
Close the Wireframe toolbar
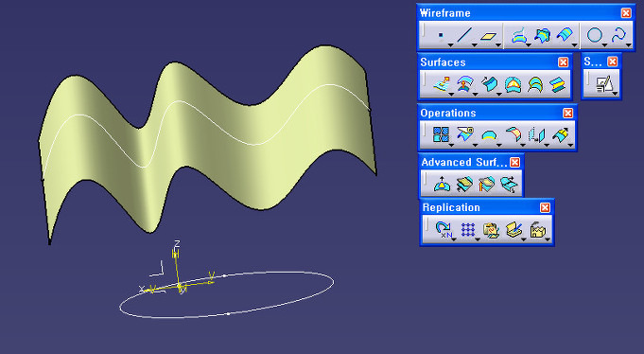(626, 13)
